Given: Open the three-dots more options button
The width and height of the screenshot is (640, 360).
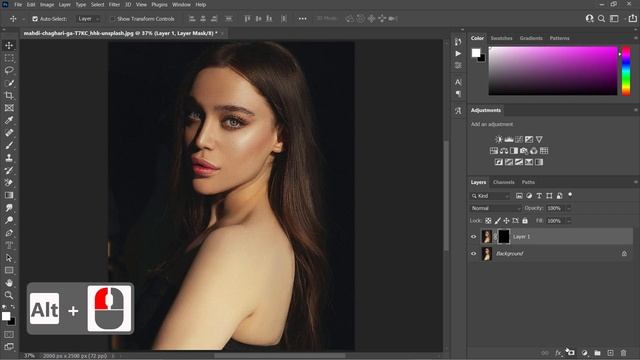Looking at the screenshot, I should 302,19.
